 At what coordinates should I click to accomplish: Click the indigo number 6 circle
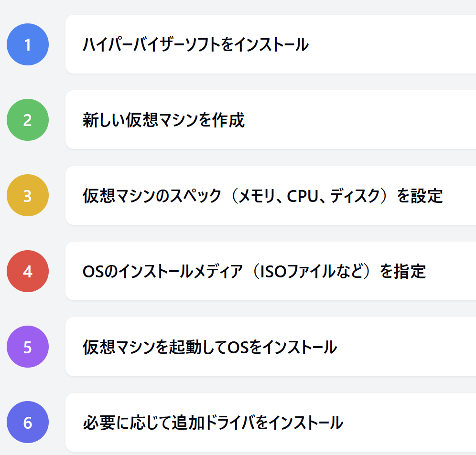[27, 422]
